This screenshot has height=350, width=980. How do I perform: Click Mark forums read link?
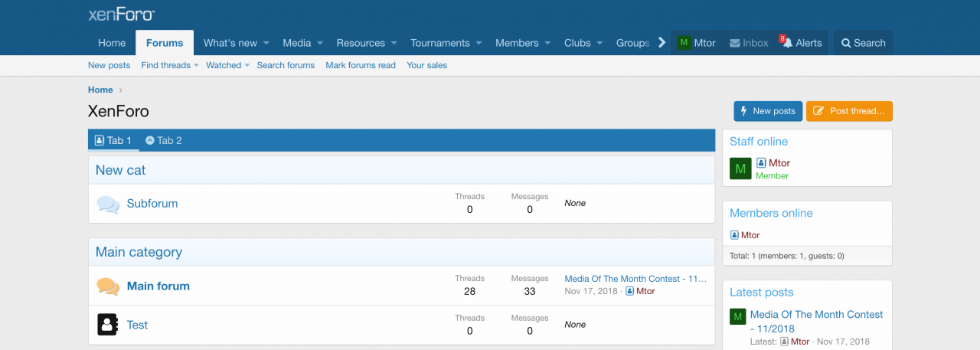tap(361, 66)
